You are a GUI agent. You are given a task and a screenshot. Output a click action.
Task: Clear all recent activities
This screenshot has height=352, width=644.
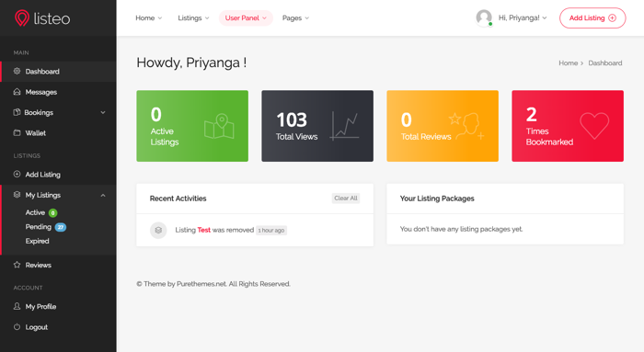pos(346,199)
